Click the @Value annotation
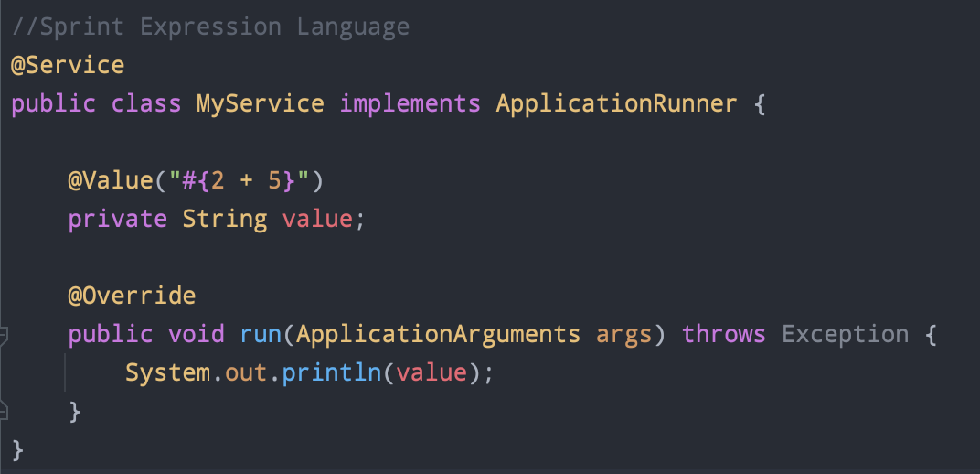980x474 pixels. [111, 180]
